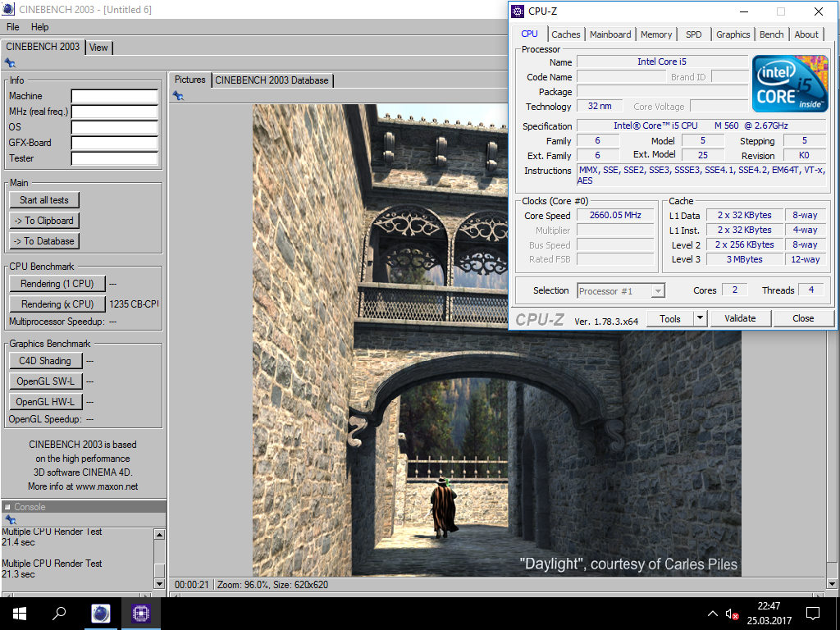Click the Tester input field
This screenshot has height=630, width=840.
(x=115, y=158)
